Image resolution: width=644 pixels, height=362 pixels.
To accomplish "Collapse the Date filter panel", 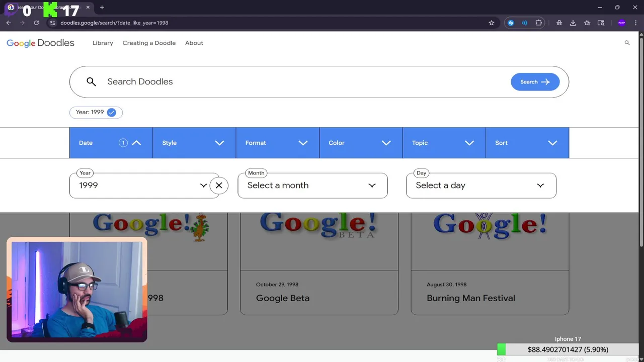I will tap(111, 143).
